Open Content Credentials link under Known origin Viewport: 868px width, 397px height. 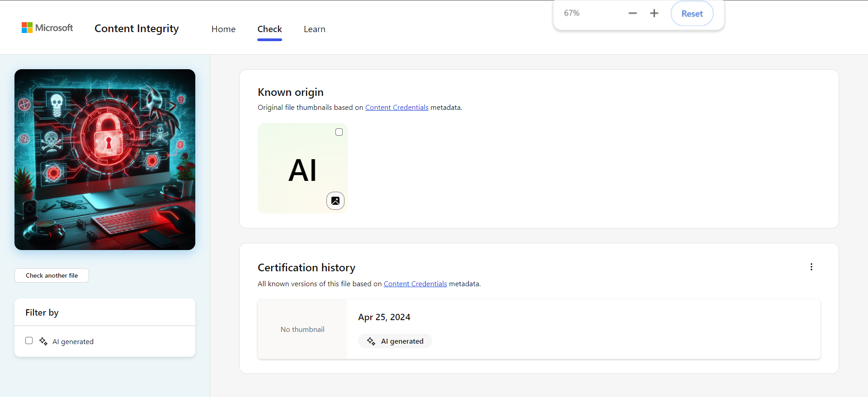point(396,108)
